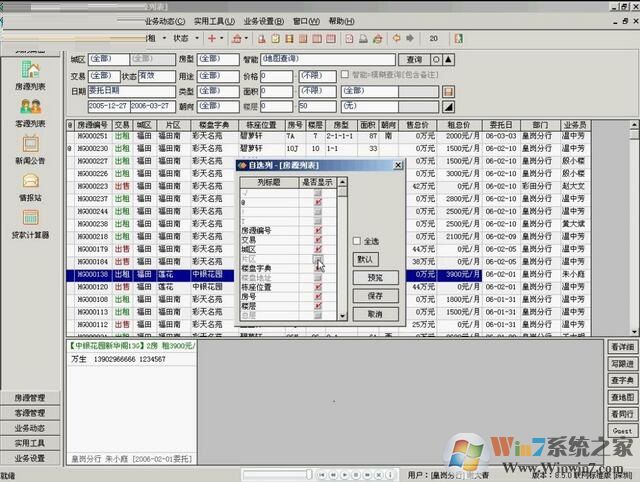Click the save disk icon beside 面积
640x482 pixels.
(448, 91)
